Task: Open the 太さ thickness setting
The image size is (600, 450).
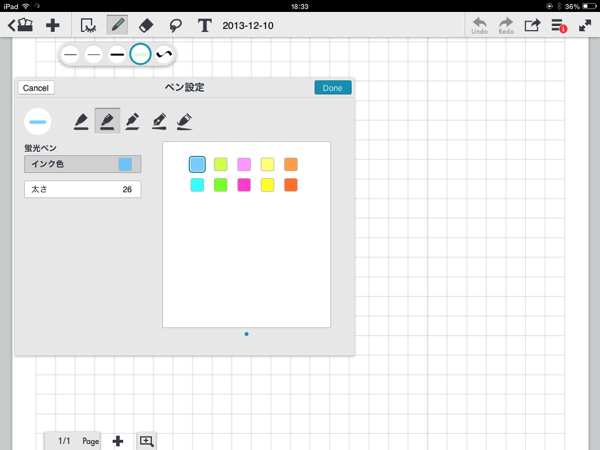Action: point(83,189)
